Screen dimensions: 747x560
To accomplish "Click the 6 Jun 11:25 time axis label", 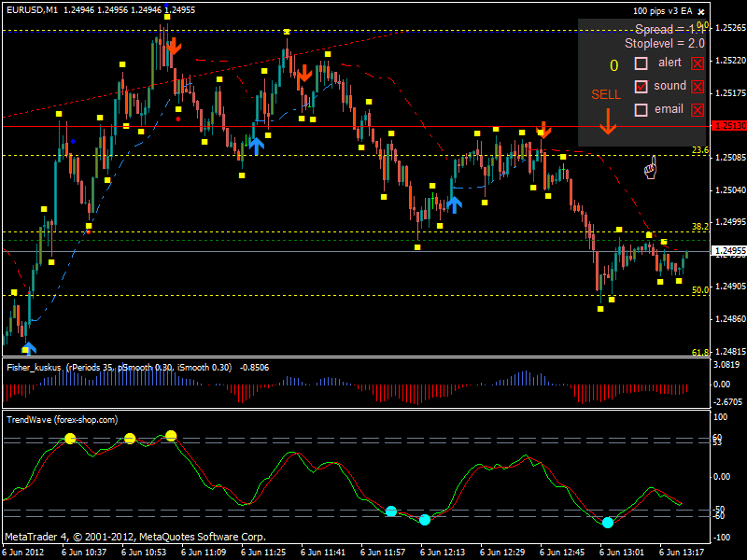I will 263,553.
